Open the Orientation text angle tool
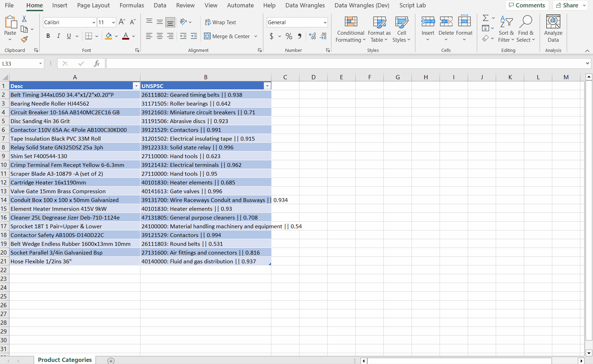The width and height of the screenshot is (593, 364). (183, 22)
